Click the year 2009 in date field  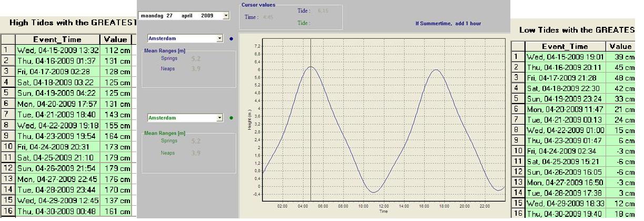pyautogui.click(x=207, y=16)
